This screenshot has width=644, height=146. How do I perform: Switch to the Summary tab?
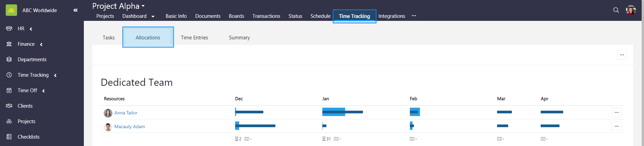(x=239, y=38)
